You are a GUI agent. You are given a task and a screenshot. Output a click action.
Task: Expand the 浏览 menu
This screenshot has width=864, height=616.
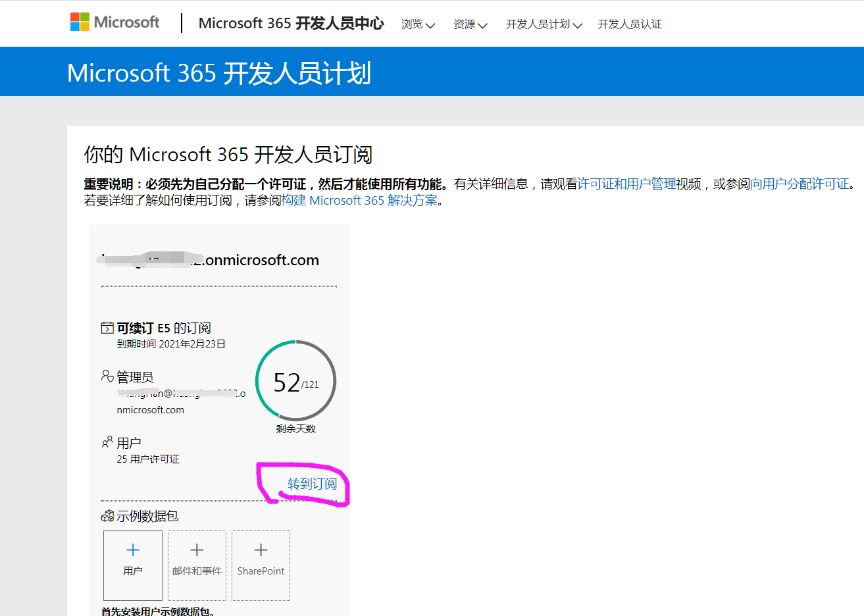coord(418,24)
